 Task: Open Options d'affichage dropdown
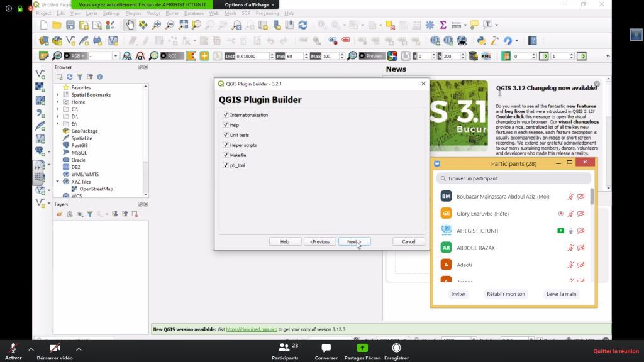[249, 4]
